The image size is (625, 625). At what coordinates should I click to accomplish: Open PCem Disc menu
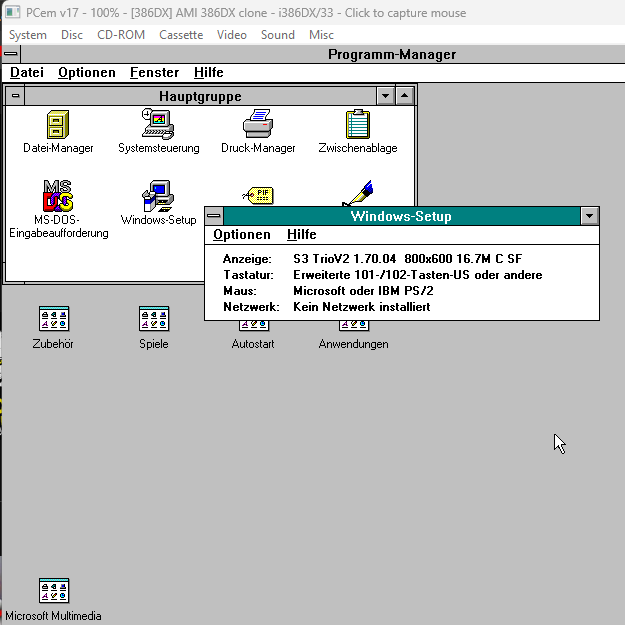[72, 35]
